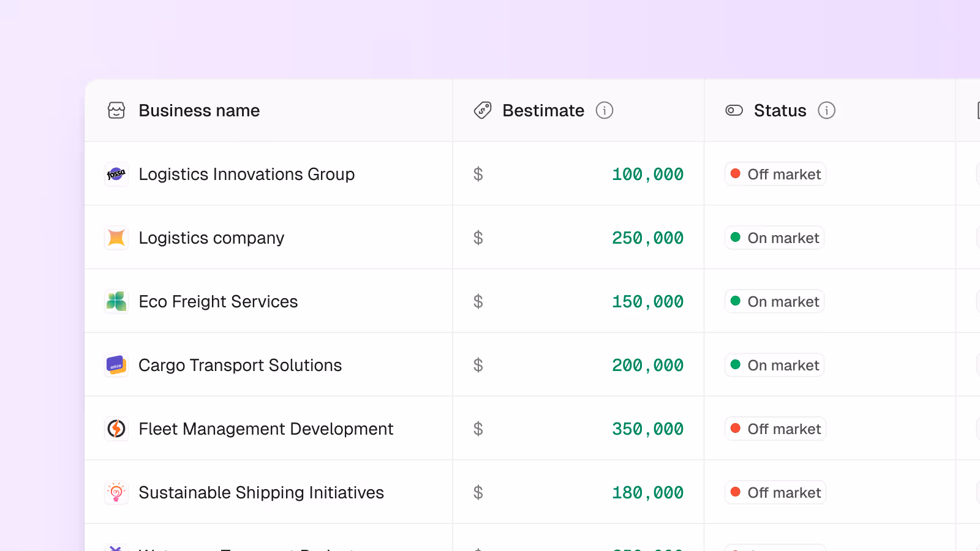Click the dollar sign in Fleet Management Development row
The height and width of the screenshot is (551, 980).
click(x=478, y=429)
